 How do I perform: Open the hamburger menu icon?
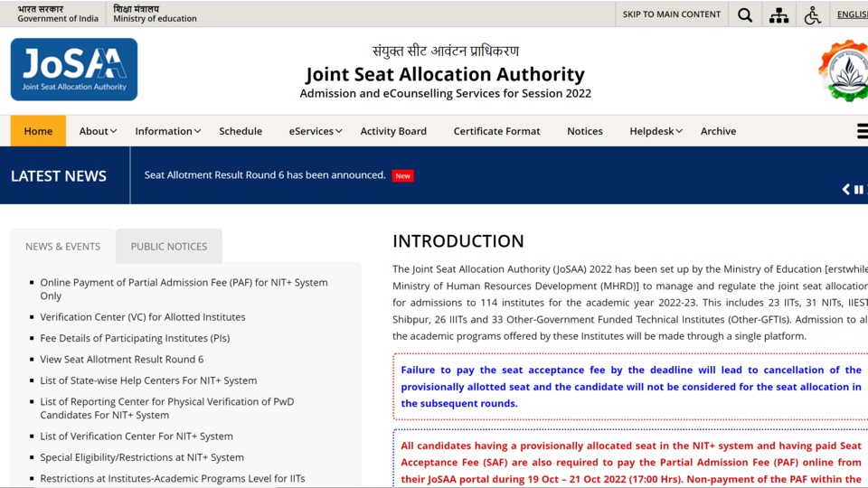pyautogui.click(x=862, y=131)
